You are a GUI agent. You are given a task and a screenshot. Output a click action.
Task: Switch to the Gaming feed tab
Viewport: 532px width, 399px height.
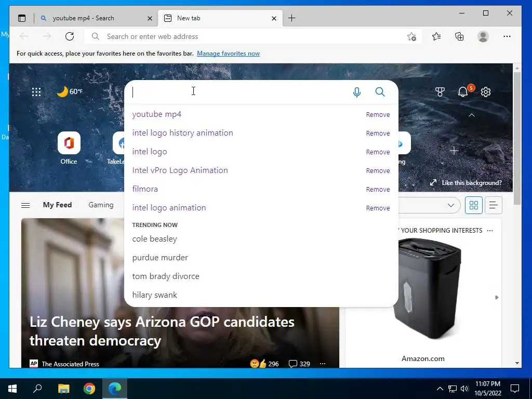click(x=101, y=205)
